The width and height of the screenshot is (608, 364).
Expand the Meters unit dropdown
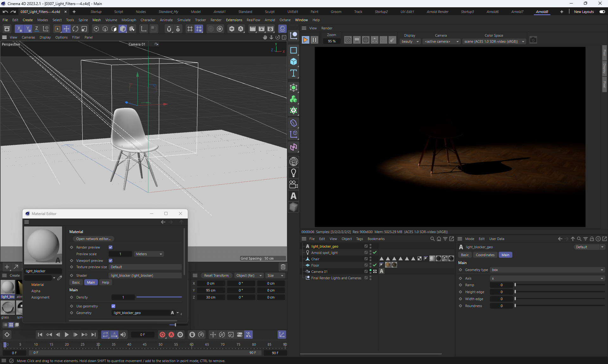149,254
